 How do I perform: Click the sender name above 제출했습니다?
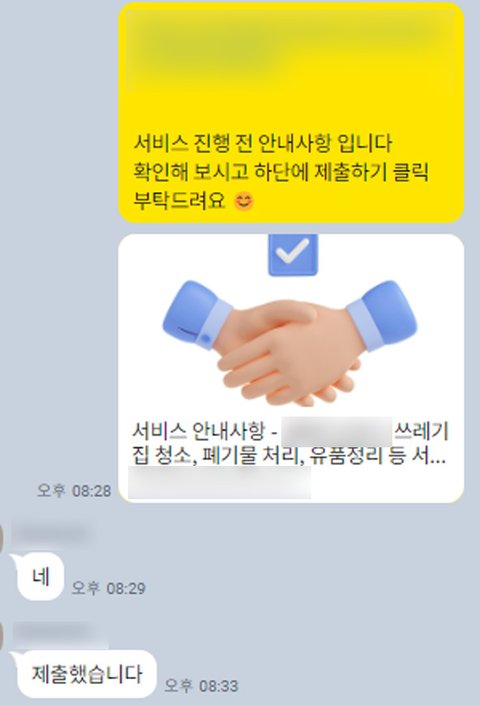(x=56, y=633)
